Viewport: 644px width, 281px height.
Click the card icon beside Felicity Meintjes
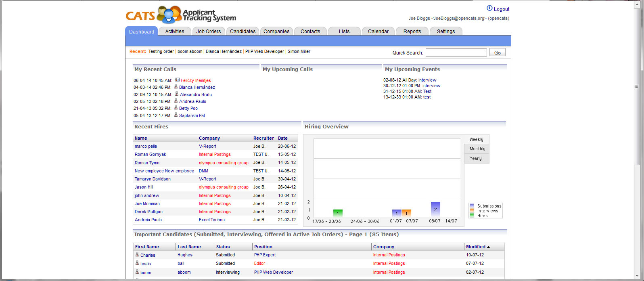tap(177, 80)
